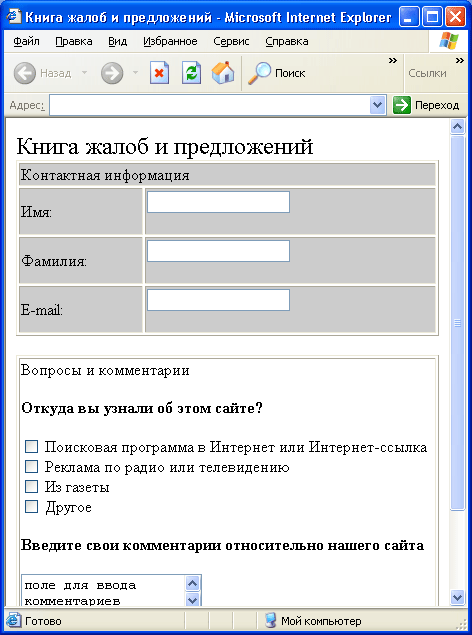Viewport: 472px width, 635px height.
Task: Open the Файл menu
Action: (x=26, y=41)
